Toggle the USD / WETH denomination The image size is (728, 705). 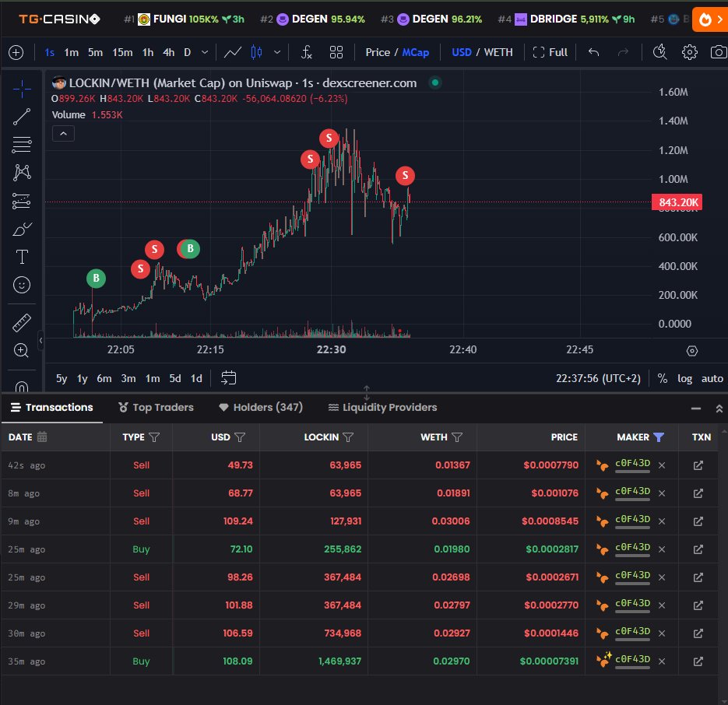[483, 52]
